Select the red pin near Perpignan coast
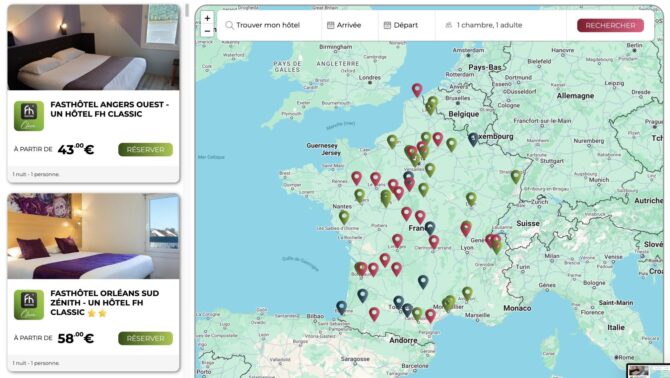The image size is (670, 378). [431, 316]
